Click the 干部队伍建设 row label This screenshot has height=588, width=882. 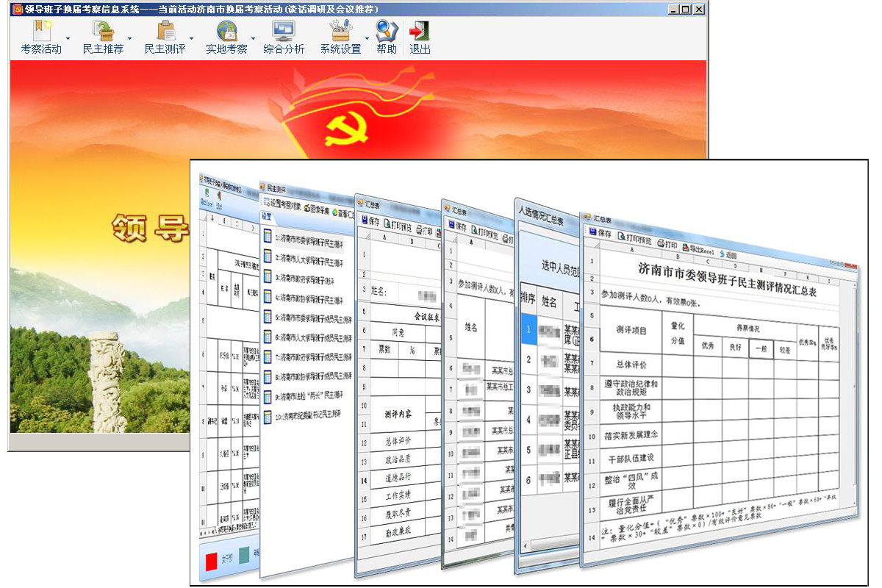(x=631, y=458)
